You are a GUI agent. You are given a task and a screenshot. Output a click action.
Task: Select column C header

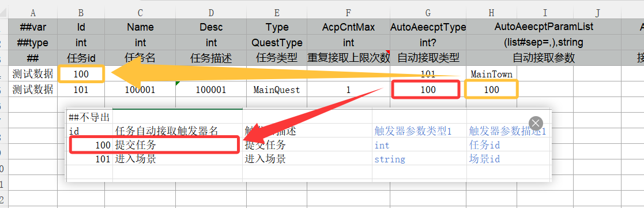[x=140, y=13]
